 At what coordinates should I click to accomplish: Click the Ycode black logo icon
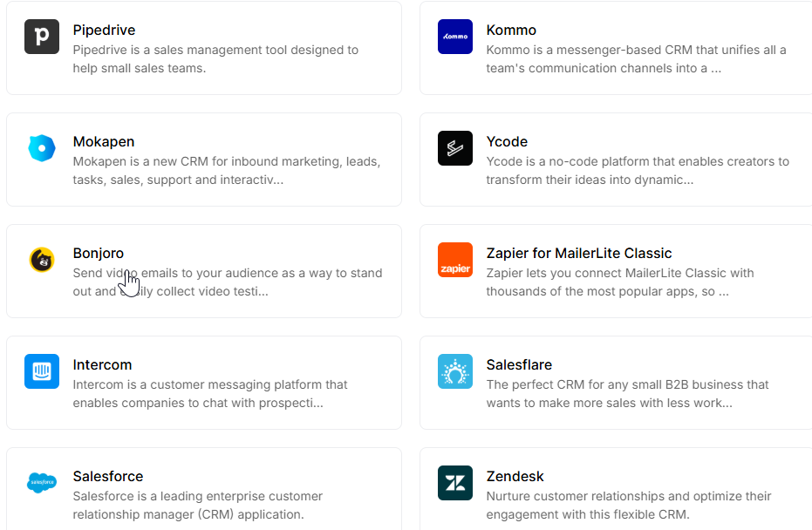pyautogui.click(x=455, y=148)
